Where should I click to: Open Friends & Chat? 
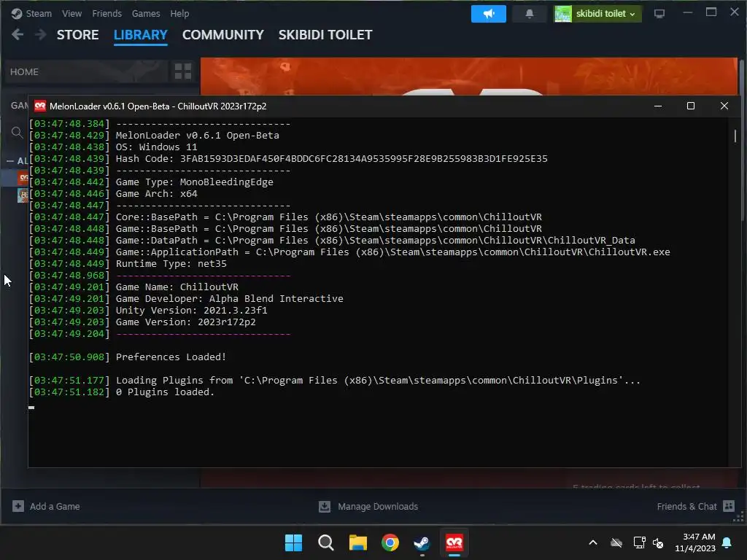tap(695, 506)
